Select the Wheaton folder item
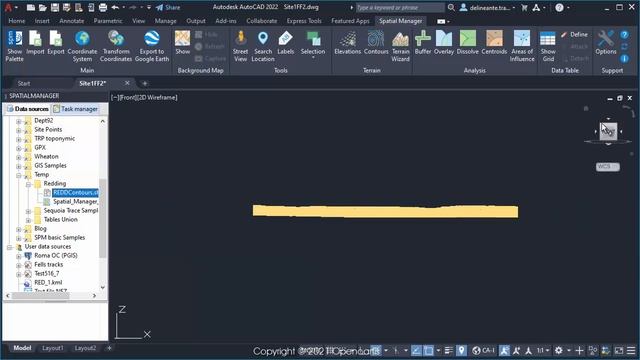This screenshot has height=360, width=640. tap(46, 156)
